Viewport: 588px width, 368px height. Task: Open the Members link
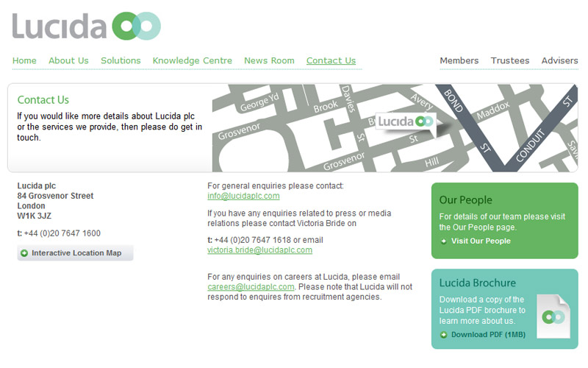459,60
